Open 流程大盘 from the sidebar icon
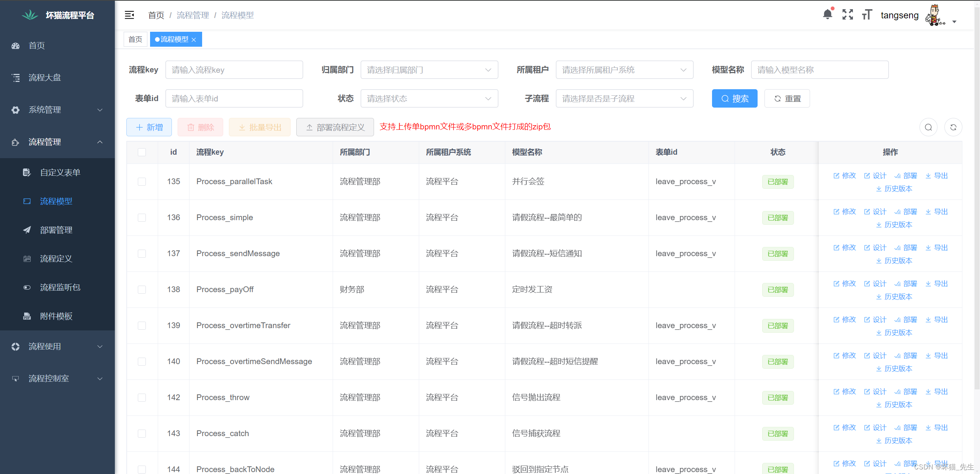The image size is (980, 474). [x=16, y=78]
